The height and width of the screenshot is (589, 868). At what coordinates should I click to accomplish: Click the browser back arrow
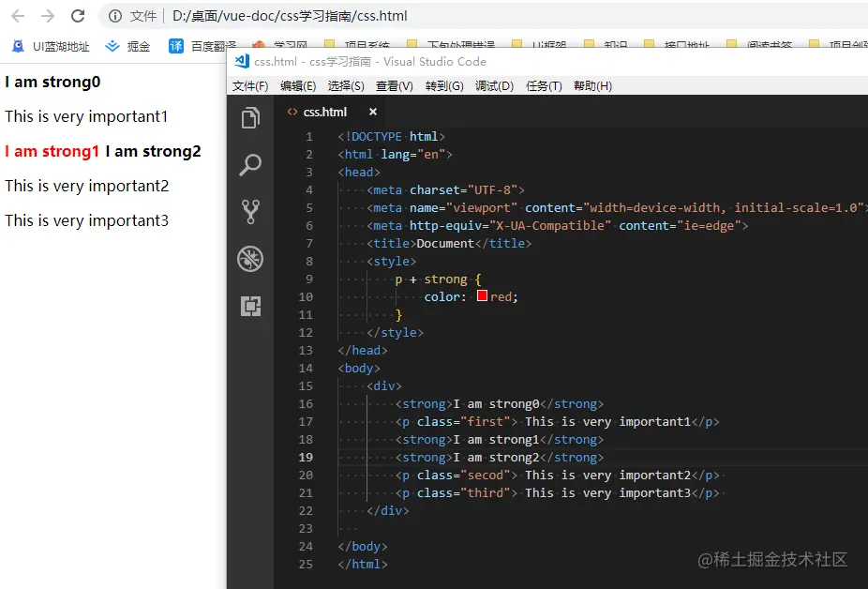(x=18, y=16)
